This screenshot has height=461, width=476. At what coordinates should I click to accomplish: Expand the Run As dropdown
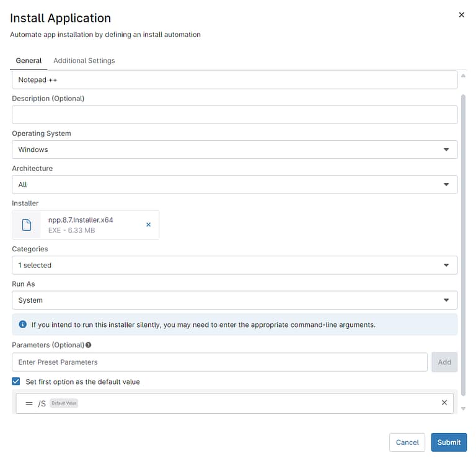[x=234, y=300]
